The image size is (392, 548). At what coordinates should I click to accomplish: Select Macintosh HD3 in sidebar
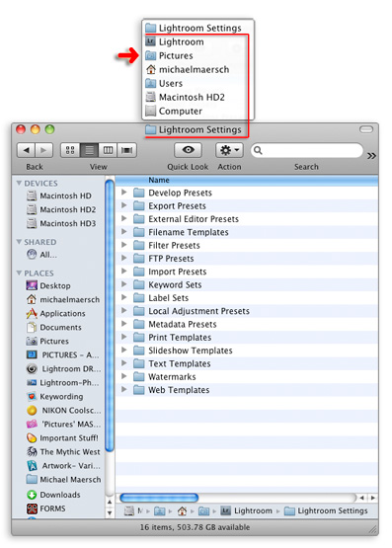coord(61,223)
